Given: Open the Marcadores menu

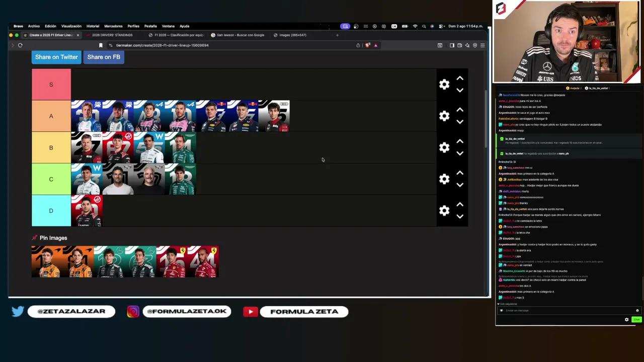Looking at the screenshot, I should [113, 26].
